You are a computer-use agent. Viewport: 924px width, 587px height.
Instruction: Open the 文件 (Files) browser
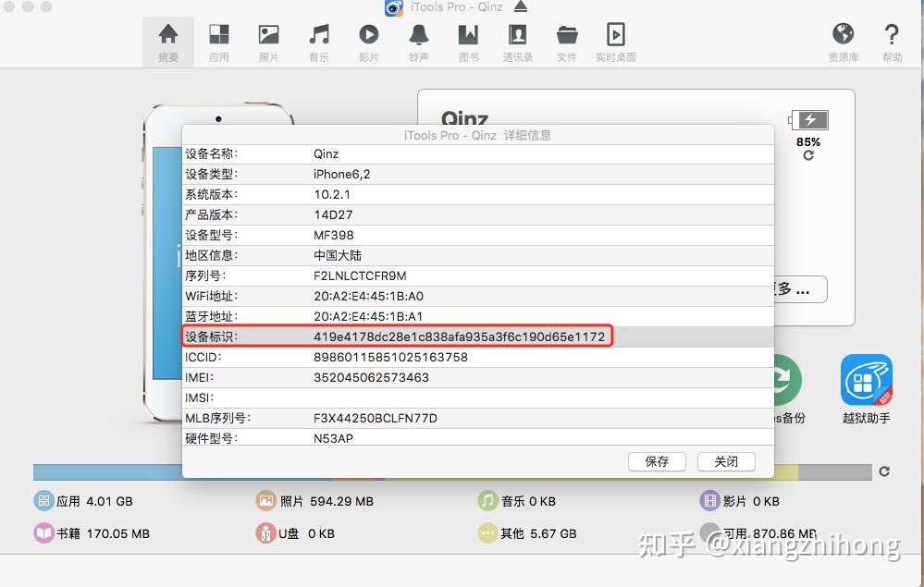567,42
